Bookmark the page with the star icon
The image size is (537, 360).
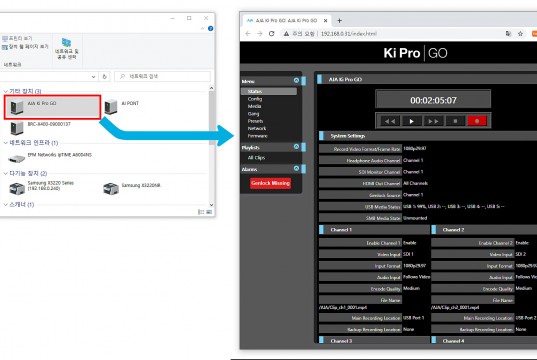coord(520,34)
